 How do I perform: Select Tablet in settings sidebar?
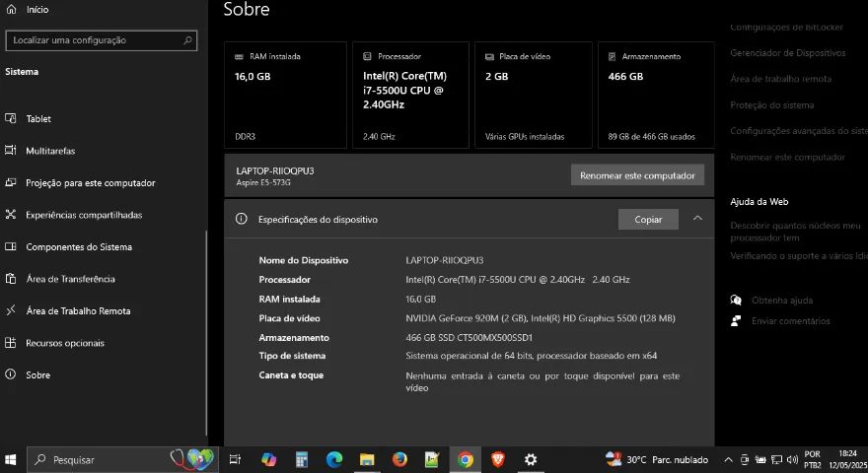[37, 118]
